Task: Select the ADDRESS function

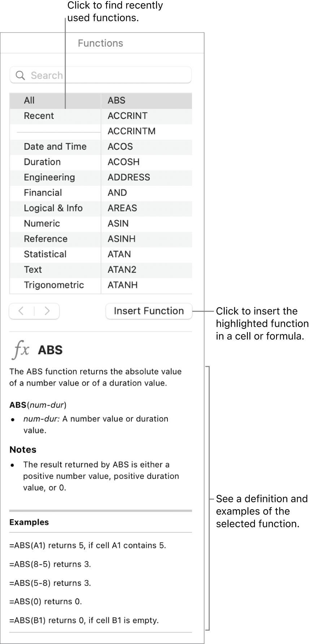Action: pyautogui.click(x=129, y=177)
